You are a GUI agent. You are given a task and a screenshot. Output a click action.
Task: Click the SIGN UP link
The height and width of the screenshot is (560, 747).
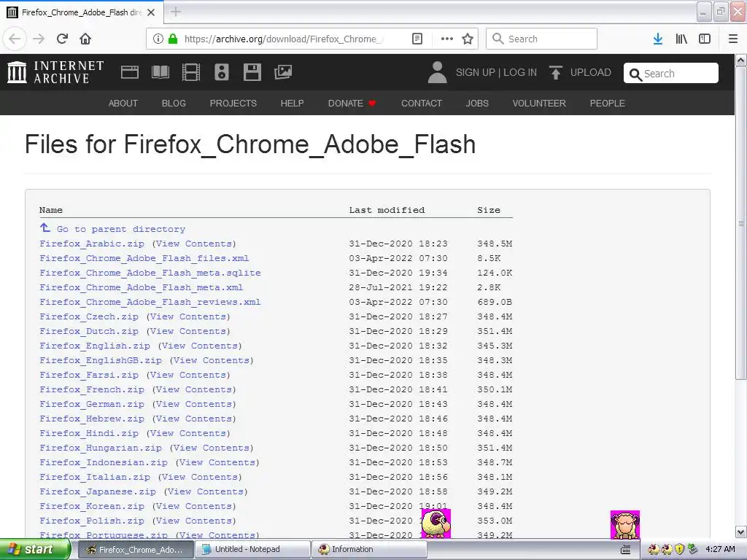[x=476, y=72]
